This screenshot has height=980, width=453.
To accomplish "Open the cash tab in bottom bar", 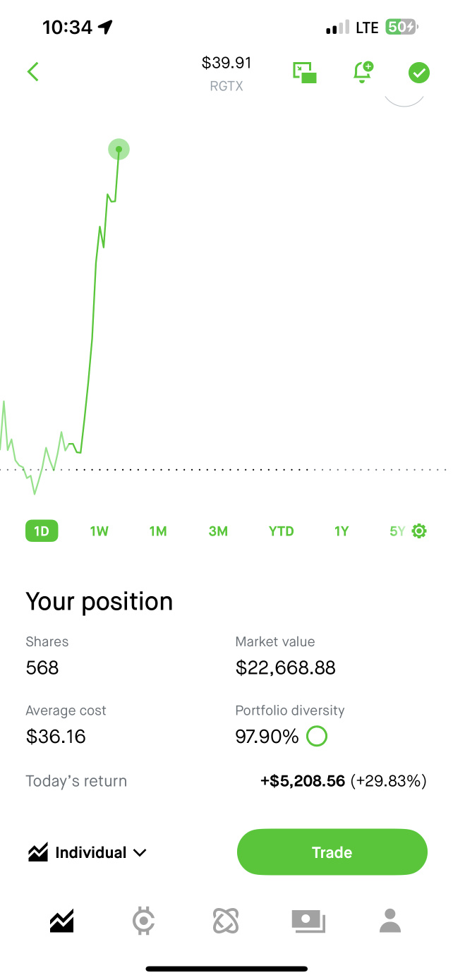I will point(308,921).
